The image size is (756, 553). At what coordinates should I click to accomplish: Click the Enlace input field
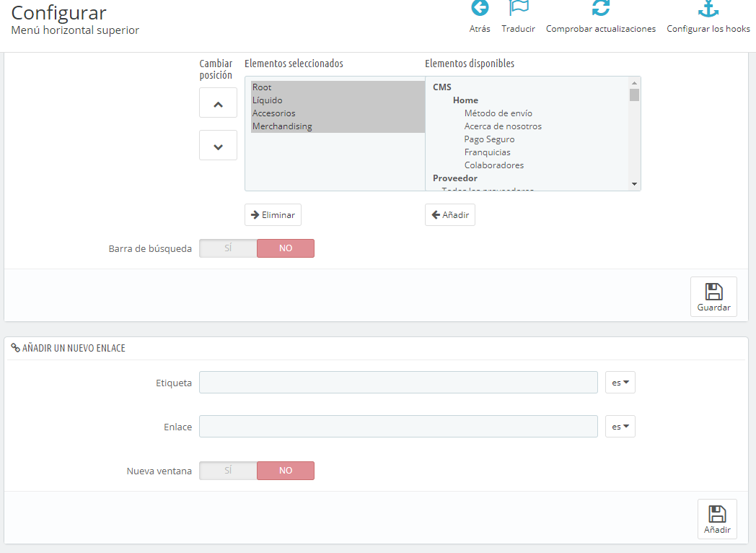point(398,427)
